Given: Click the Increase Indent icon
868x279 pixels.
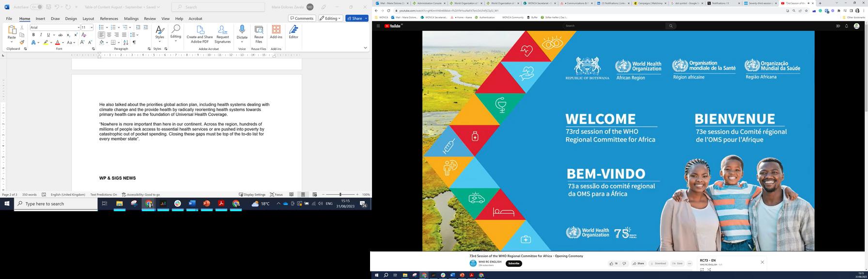Looking at the screenshot, I should (146, 28).
